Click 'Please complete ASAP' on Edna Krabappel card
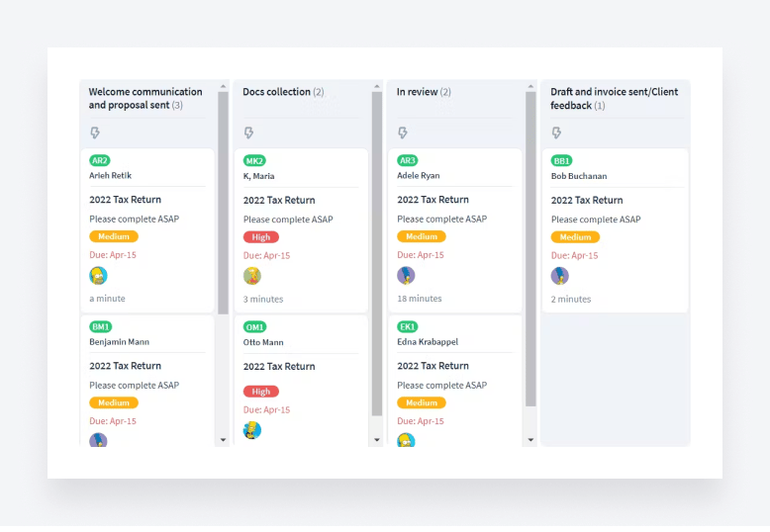The height and width of the screenshot is (532, 770). pos(442,386)
